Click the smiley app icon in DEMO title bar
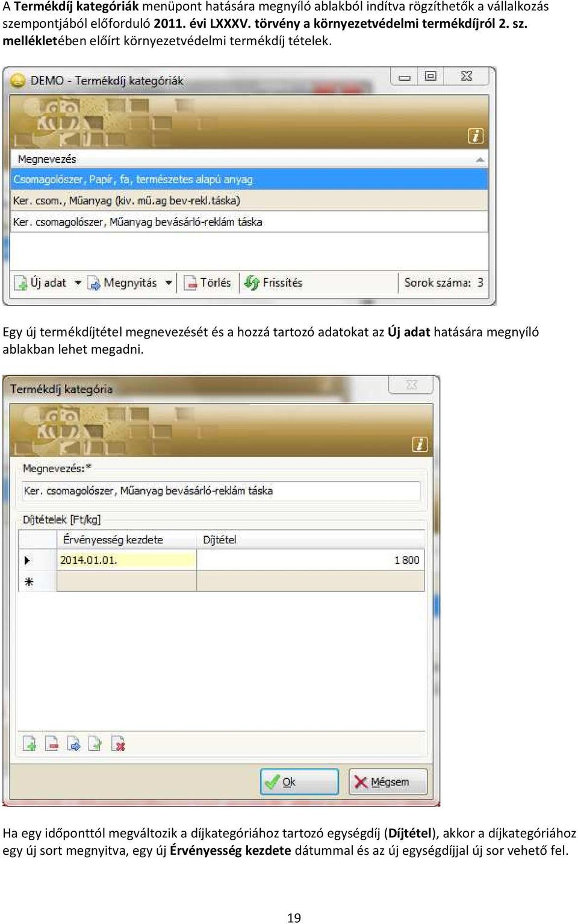Screen dimensions: 578x924 click(19, 80)
